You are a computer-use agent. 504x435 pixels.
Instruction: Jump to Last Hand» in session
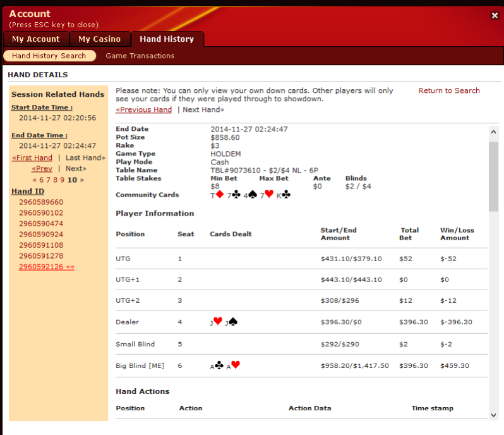tap(85, 157)
